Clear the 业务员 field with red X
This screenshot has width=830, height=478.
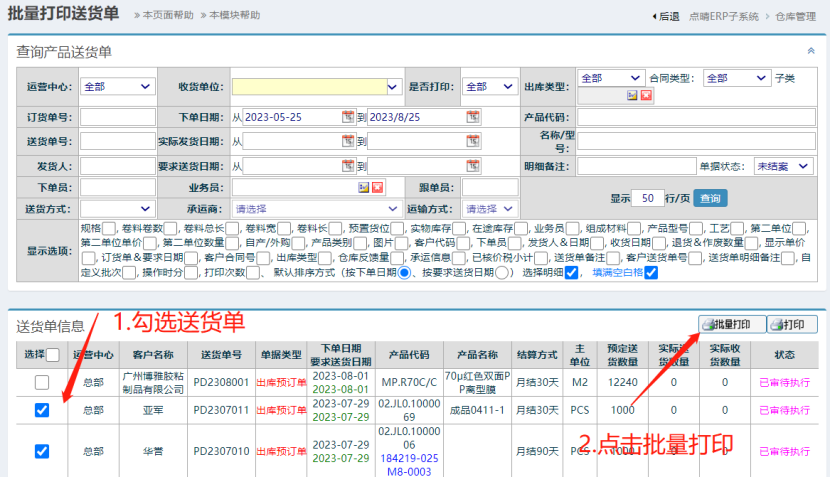tap(377, 187)
